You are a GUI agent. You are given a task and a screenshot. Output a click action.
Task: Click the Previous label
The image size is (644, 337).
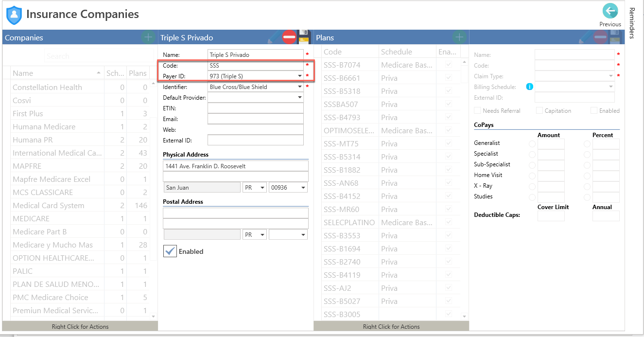(x=610, y=24)
